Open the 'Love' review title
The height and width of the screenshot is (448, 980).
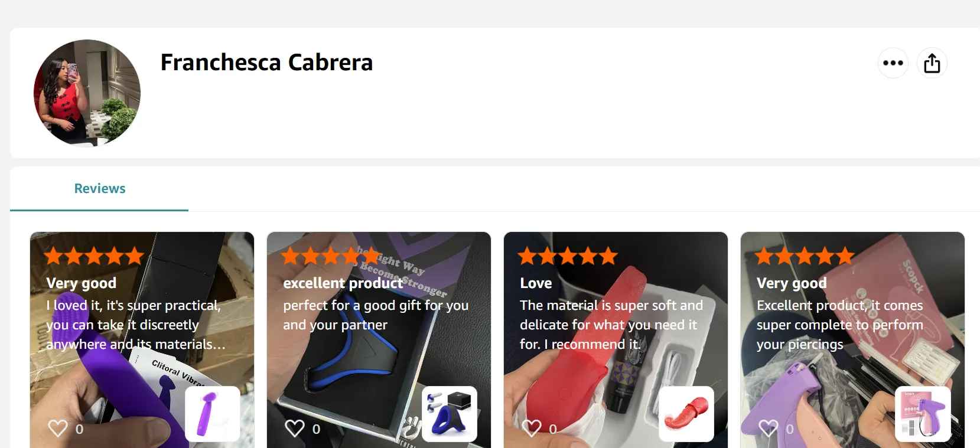pos(536,283)
